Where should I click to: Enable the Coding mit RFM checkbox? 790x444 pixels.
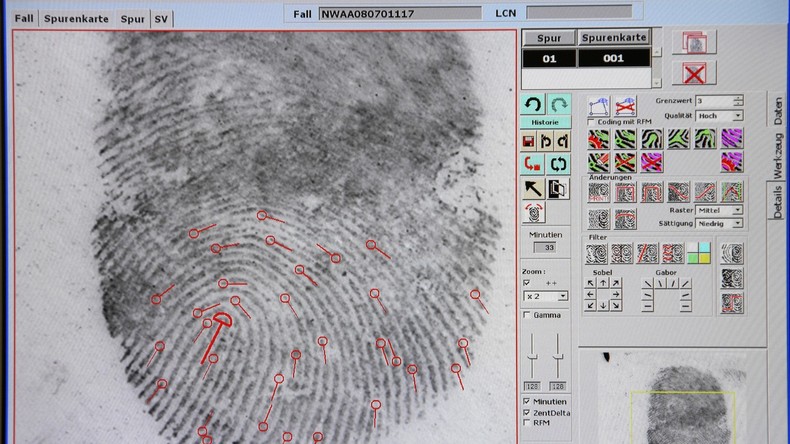click(x=591, y=122)
